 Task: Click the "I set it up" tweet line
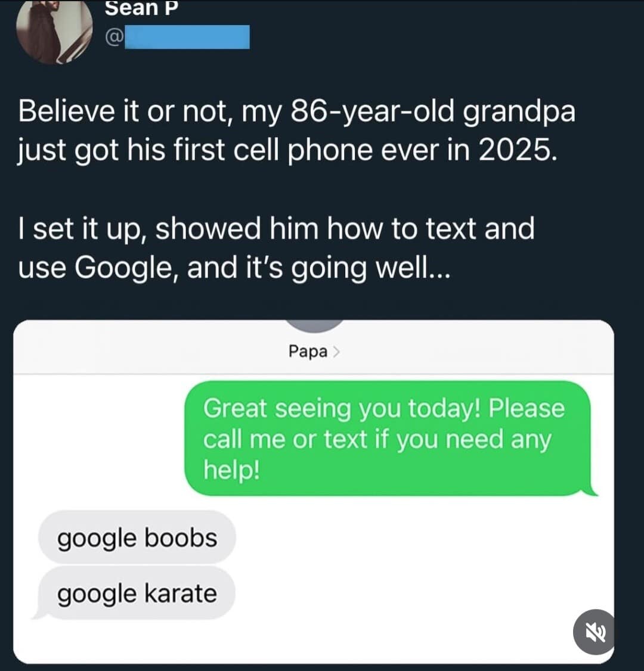[276, 228]
